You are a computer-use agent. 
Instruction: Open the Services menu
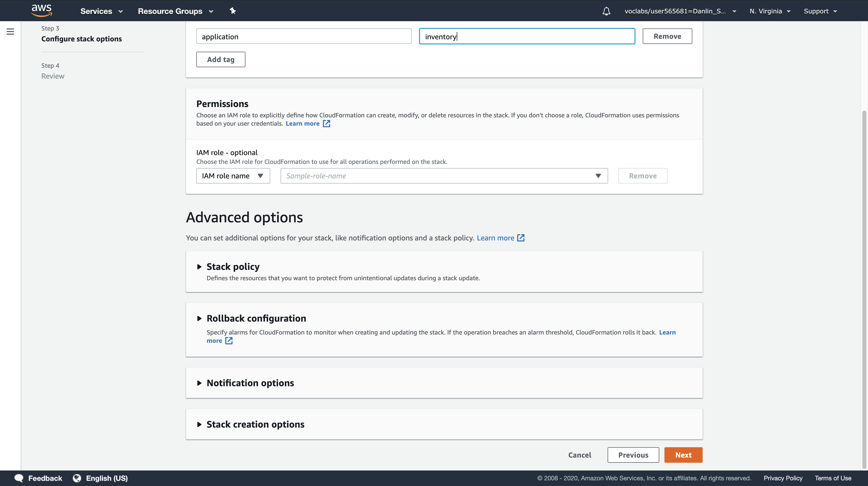(x=101, y=11)
